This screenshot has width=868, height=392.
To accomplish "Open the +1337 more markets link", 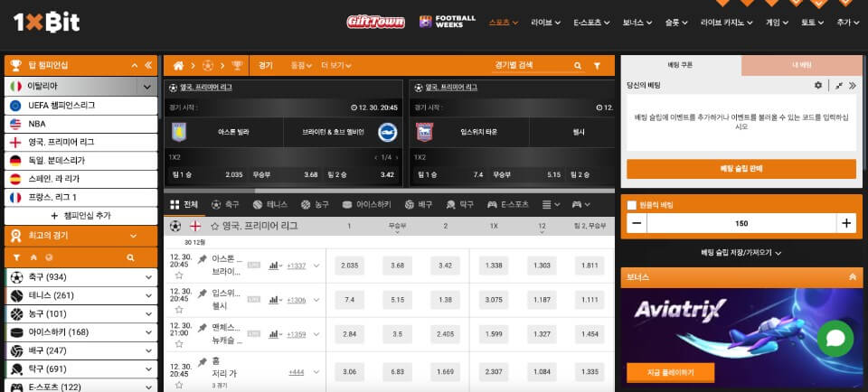I will click(x=297, y=266).
